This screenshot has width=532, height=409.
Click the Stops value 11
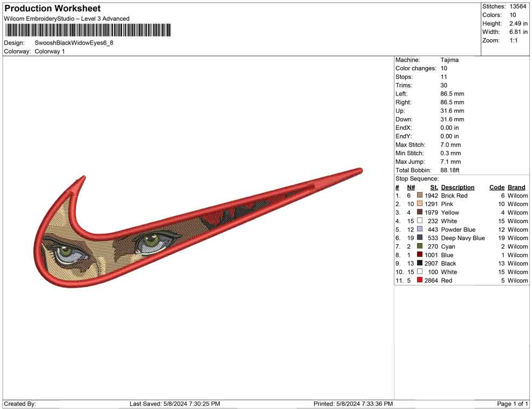pos(444,77)
